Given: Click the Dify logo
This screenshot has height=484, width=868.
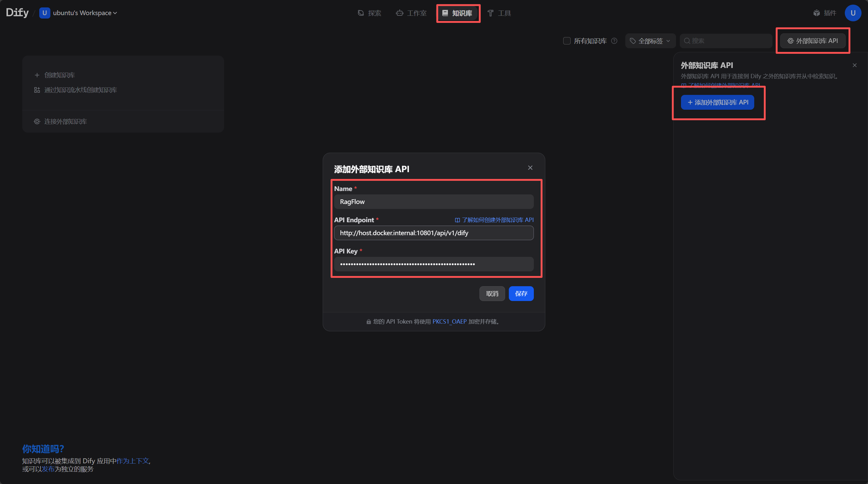Looking at the screenshot, I should click(x=17, y=13).
